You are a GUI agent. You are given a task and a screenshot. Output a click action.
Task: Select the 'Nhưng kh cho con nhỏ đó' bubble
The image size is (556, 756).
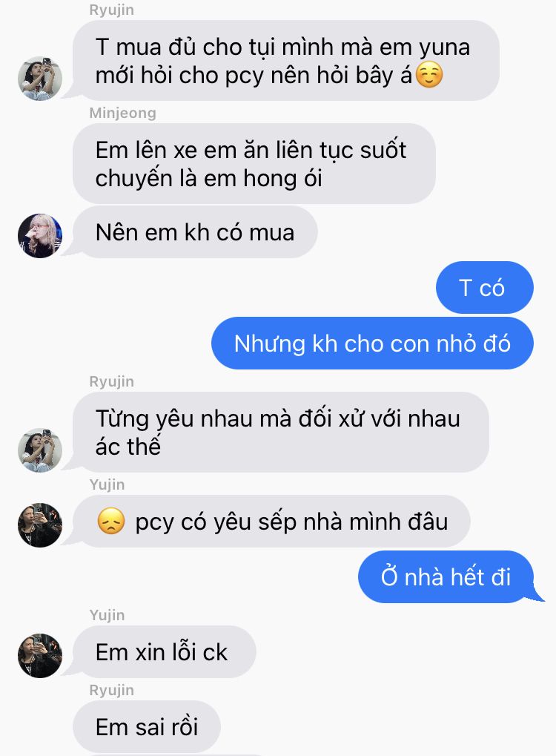[372, 344]
